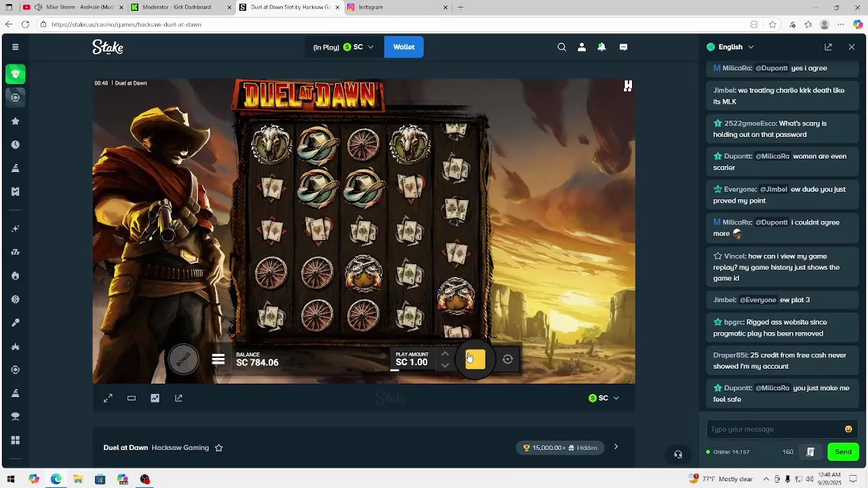This screenshot has height=488, width=868.
Task: Click the four-square grid icon in sidebar
Action: pyautogui.click(x=15, y=440)
